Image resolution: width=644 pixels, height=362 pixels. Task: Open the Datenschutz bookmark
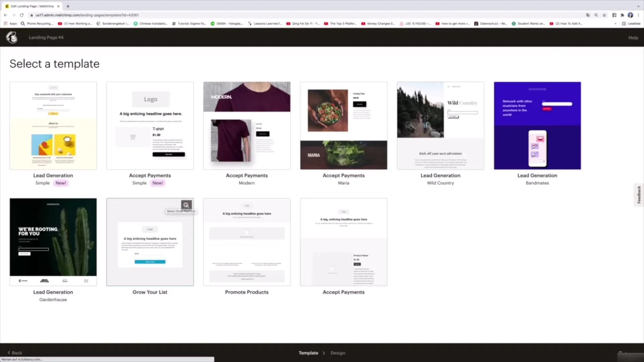(491, 23)
